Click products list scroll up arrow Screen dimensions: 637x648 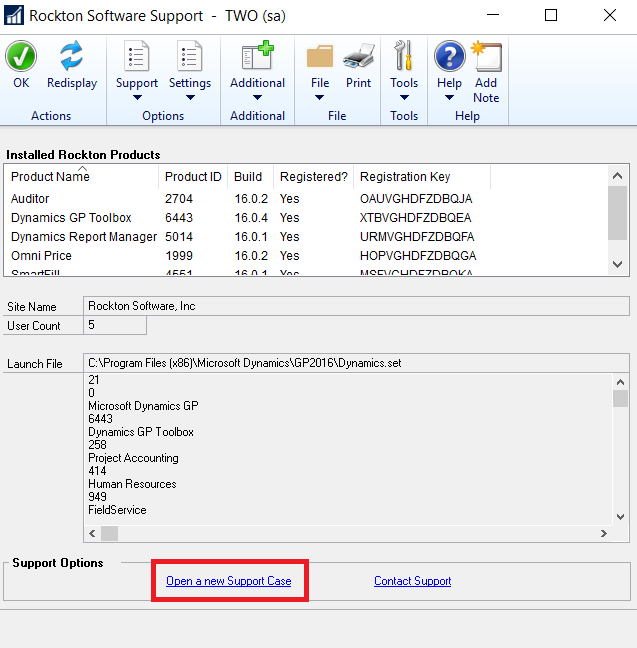coord(618,176)
